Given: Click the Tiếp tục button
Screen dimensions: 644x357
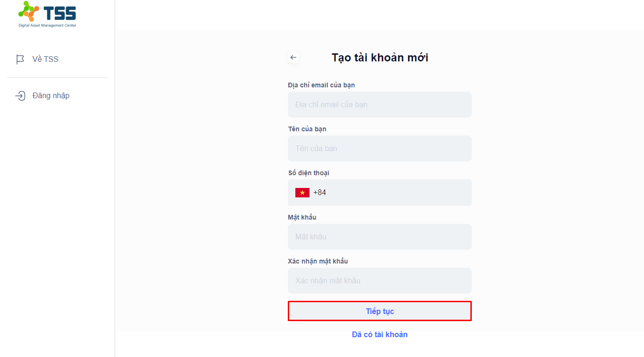Looking at the screenshot, I should [380, 311].
